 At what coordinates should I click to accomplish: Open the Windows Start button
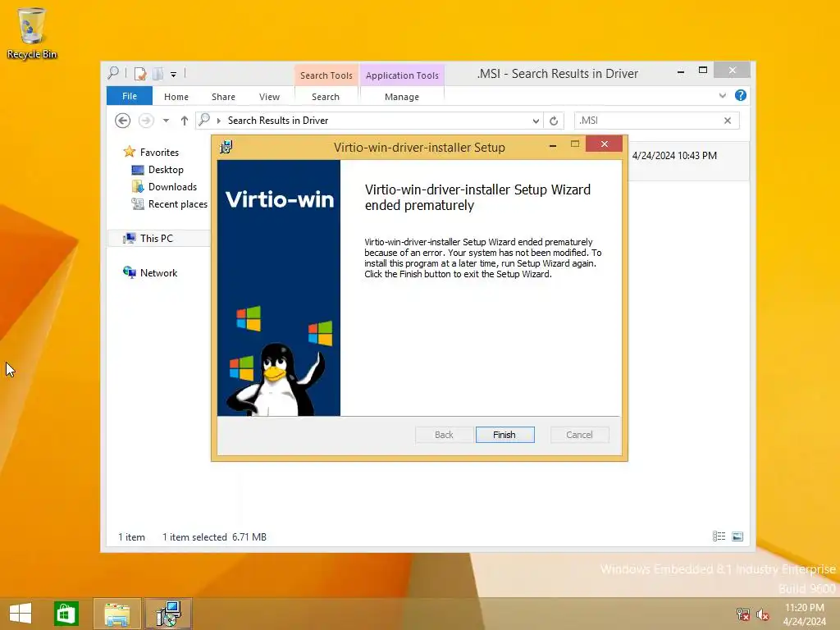(21, 614)
